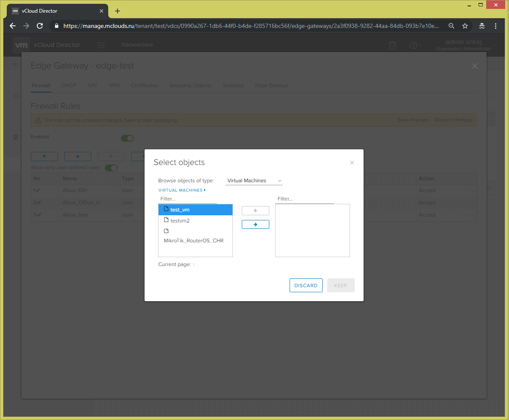
Task: Click the back arrow left of Edge Gateway
Action: 16,64
